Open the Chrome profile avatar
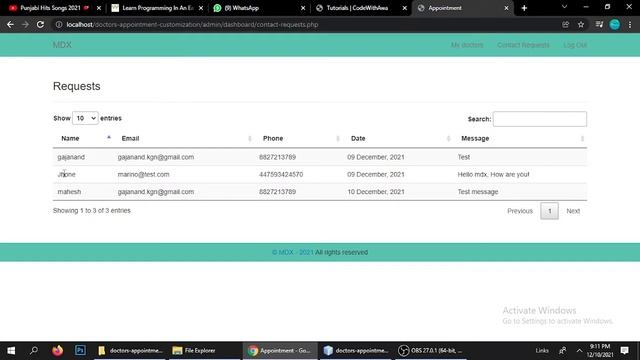This screenshot has width=640, height=360. (615, 24)
